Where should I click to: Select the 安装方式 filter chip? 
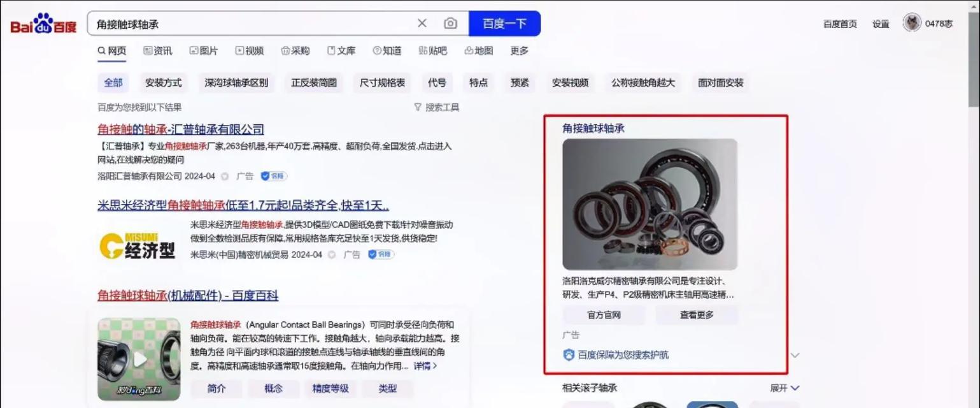163,83
